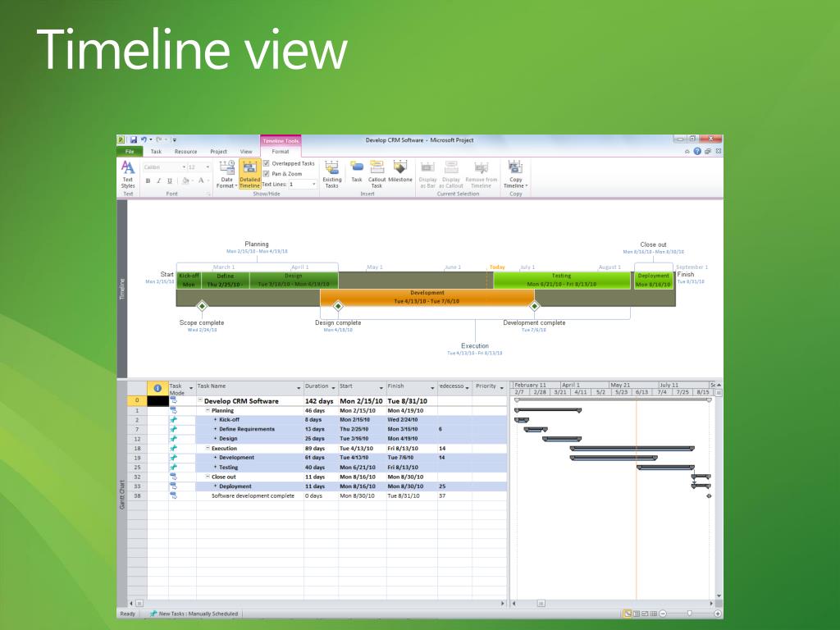
Task: Click the Deployment bar on the timeline
Action: pyautogui.click(x=654, y=281)
